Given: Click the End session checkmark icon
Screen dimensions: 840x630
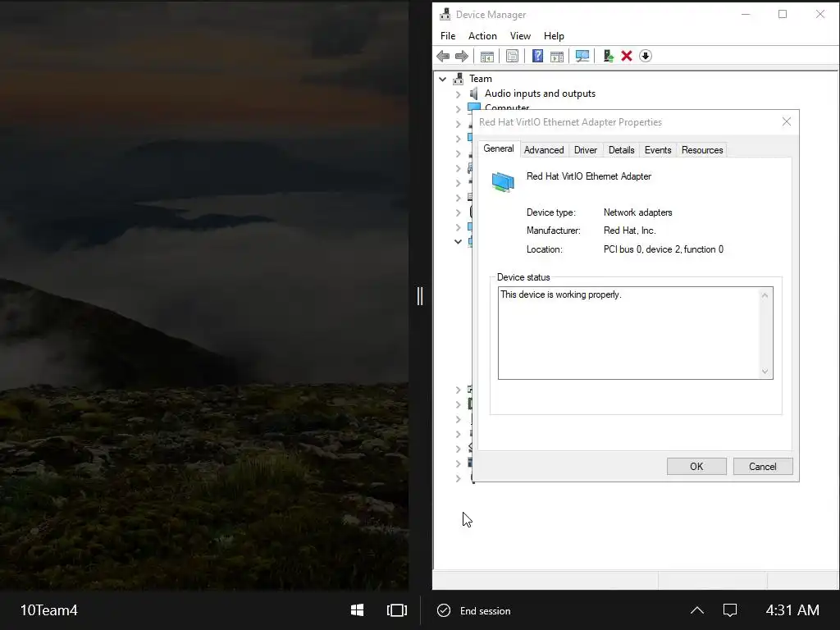Looking at the screenshot, I should click(444, 610).
